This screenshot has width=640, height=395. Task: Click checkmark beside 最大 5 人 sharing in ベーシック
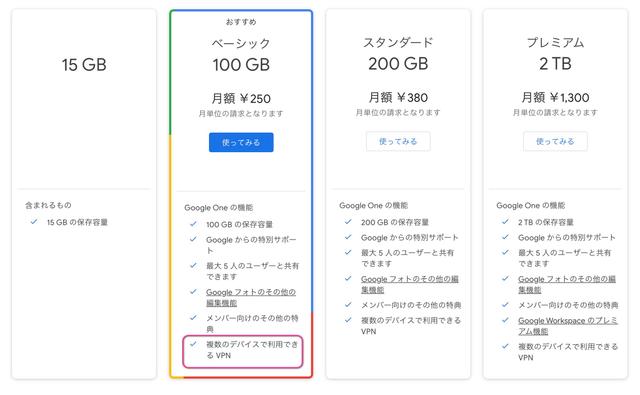(193, 265)
